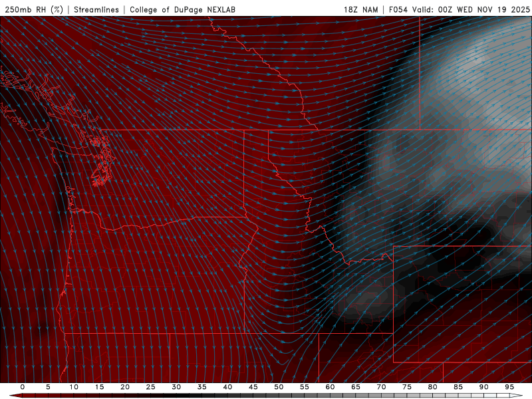Click the '45' colorbar tick label

tap(253, 387)
